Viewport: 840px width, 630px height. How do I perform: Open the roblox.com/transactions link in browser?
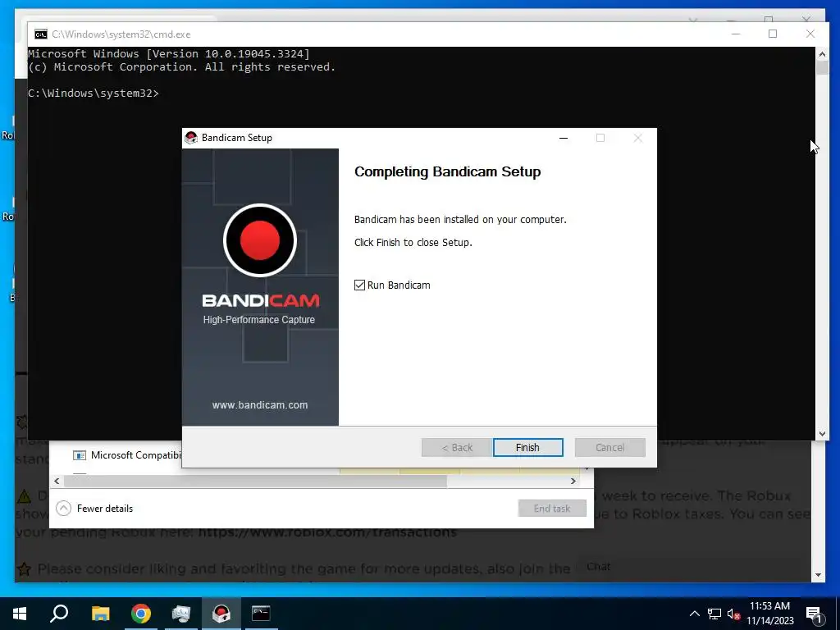[x=327, y=532]
